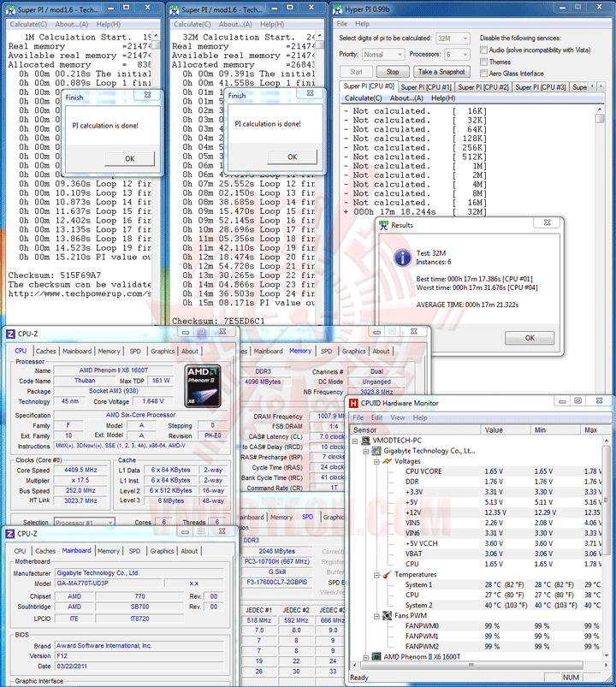
Task: Click the Hyper PI Start button
Action: pos(356,71)
